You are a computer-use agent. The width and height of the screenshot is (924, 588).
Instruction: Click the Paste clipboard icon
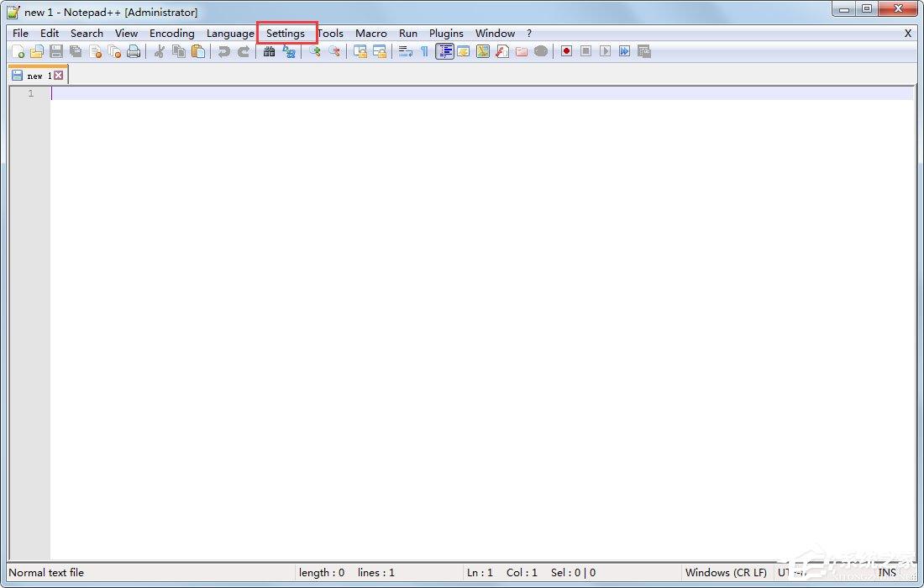click(x=198, y=52)
